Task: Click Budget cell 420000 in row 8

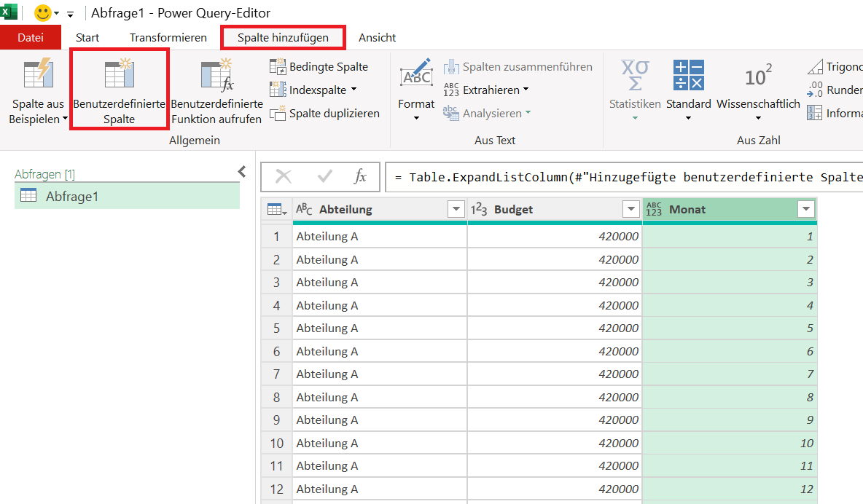Action: click(554, 397)
